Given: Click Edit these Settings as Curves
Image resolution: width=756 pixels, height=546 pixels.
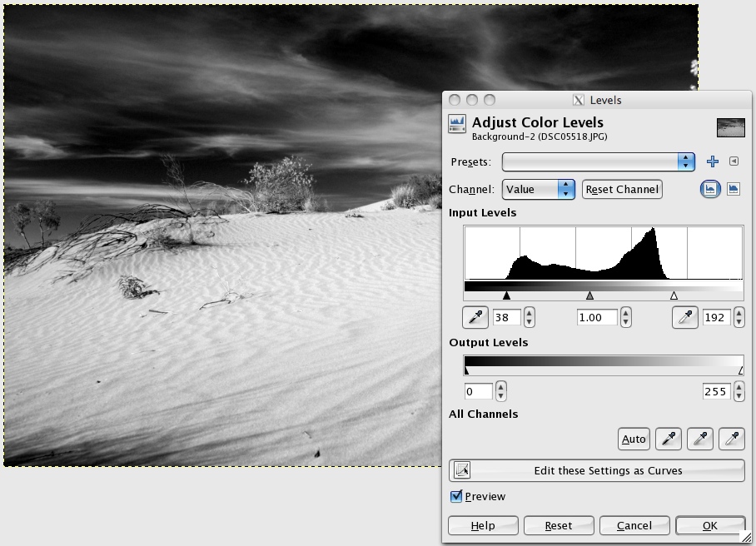Looking at the screenshot, I should click(x=597, y=470).
